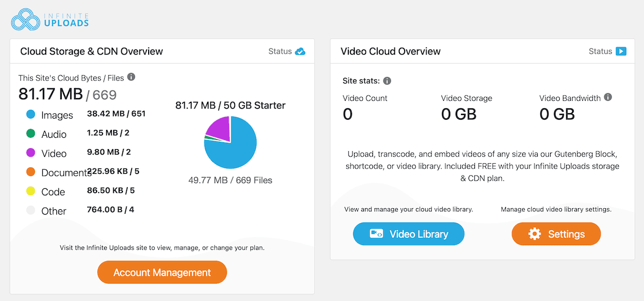Click the purple Video legend dot
Viewport: 644px width, 301px height.
[x=31, y=153]
